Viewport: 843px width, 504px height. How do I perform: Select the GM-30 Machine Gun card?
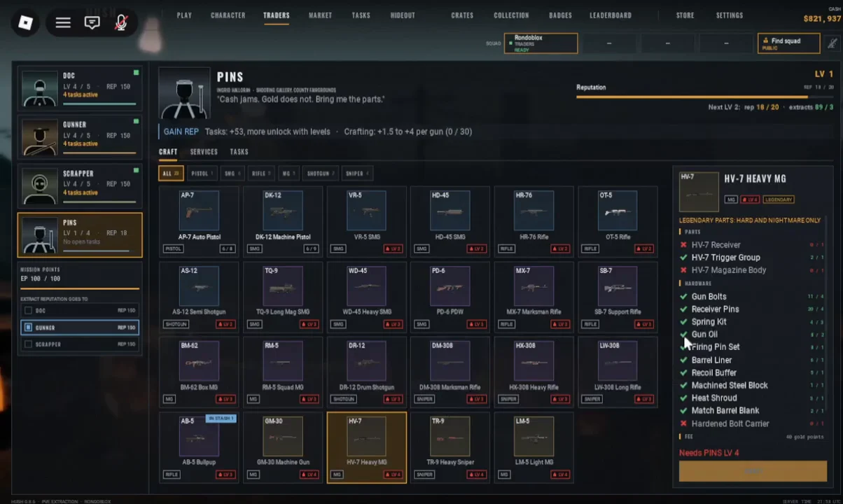[x=282, y=447]
